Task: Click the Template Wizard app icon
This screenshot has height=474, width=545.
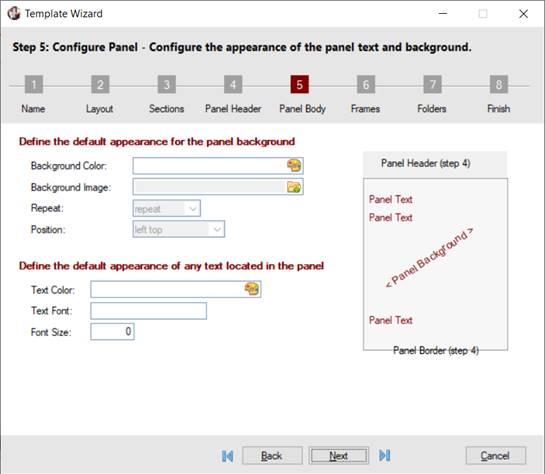Action: (14, 14)
